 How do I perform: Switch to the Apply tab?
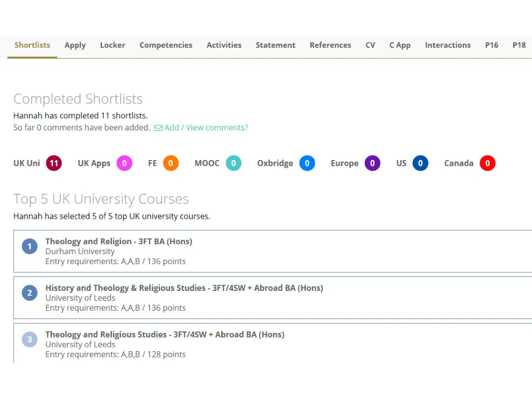click(75, 46)
